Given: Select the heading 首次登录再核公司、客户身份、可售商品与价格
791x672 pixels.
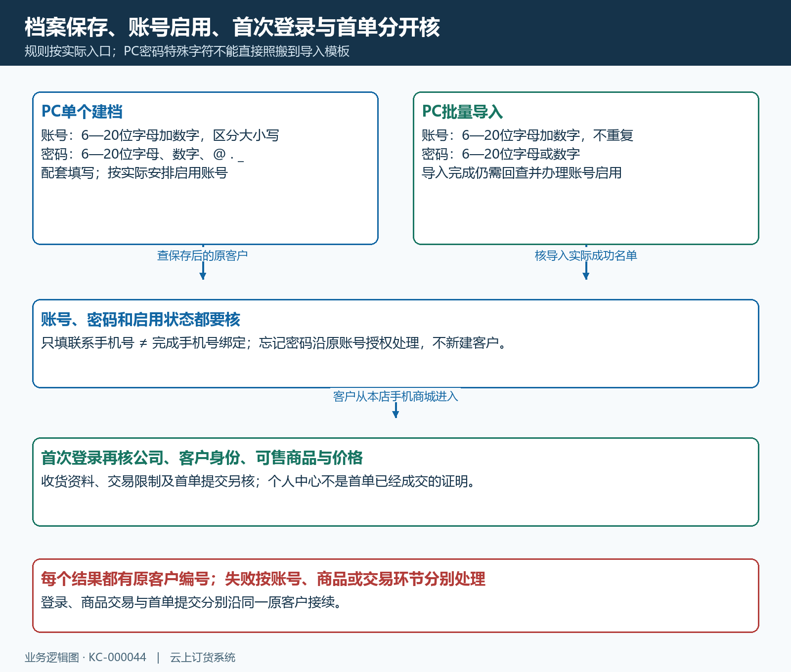Looking at the screenshot, I should 202,458.
